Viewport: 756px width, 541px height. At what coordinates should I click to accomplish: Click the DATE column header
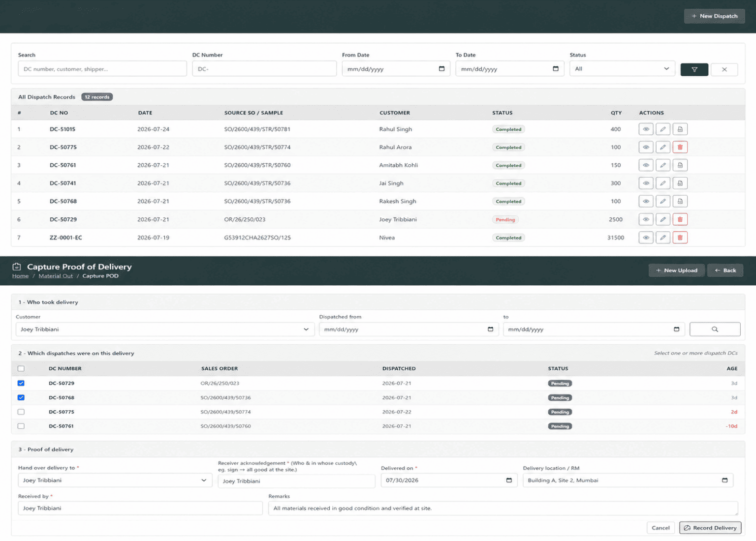pos(145,113)
